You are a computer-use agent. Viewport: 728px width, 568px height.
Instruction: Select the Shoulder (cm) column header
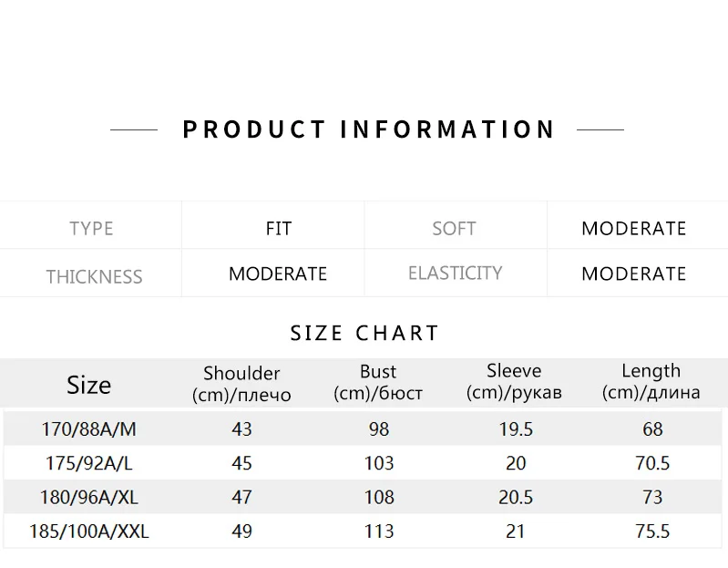coord(241,384)
